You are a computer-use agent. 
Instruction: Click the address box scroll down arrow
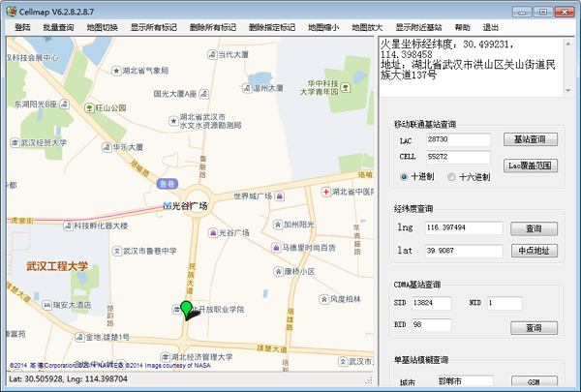[568, 90]
